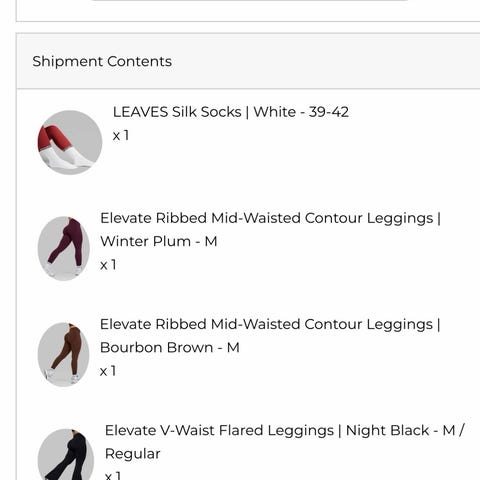Open the Elevate V-Waist Flared Leggings title

coord(219,430)
